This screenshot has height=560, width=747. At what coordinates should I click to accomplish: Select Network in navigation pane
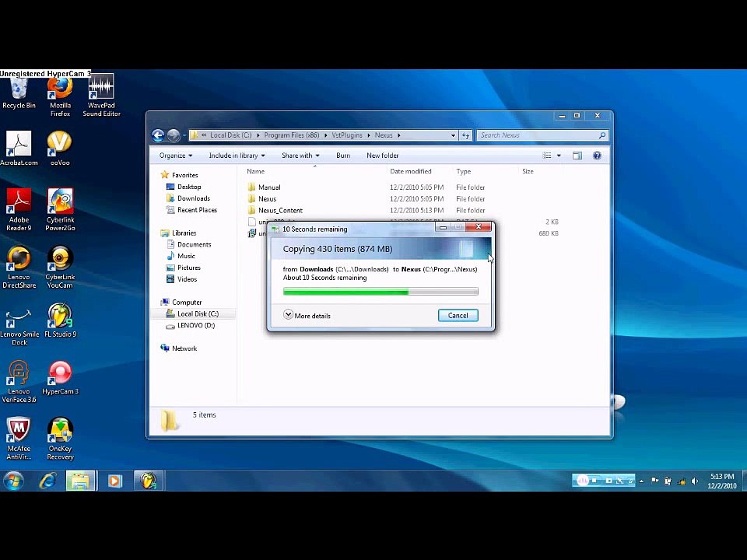pos(179,348)
